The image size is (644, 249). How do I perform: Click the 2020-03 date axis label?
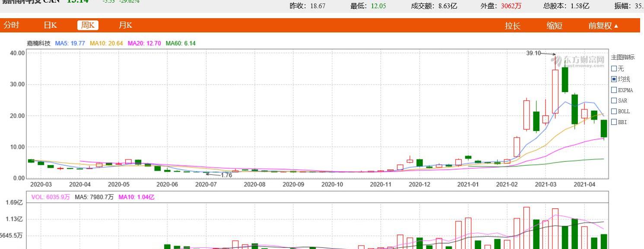(x=41, y=184)
